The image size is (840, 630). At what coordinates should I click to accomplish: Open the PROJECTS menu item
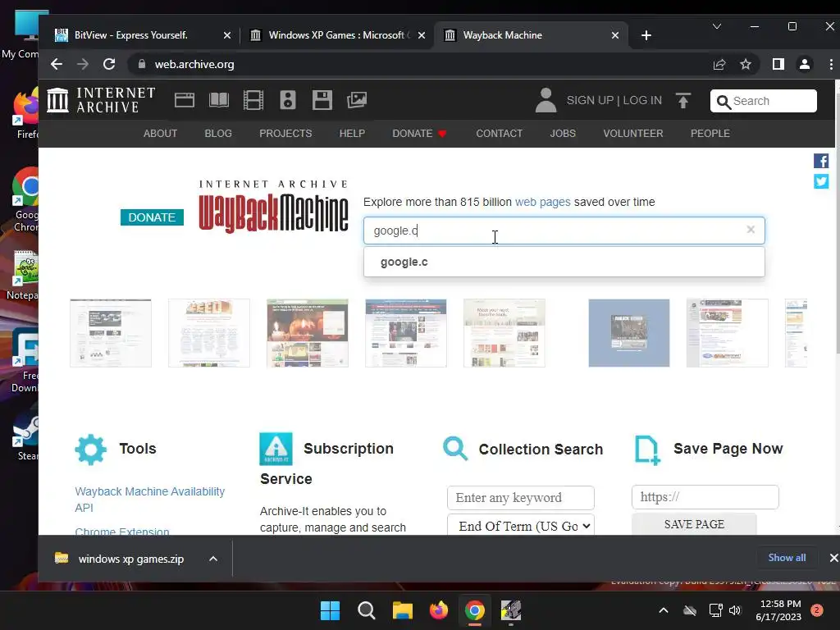[285, 134]
